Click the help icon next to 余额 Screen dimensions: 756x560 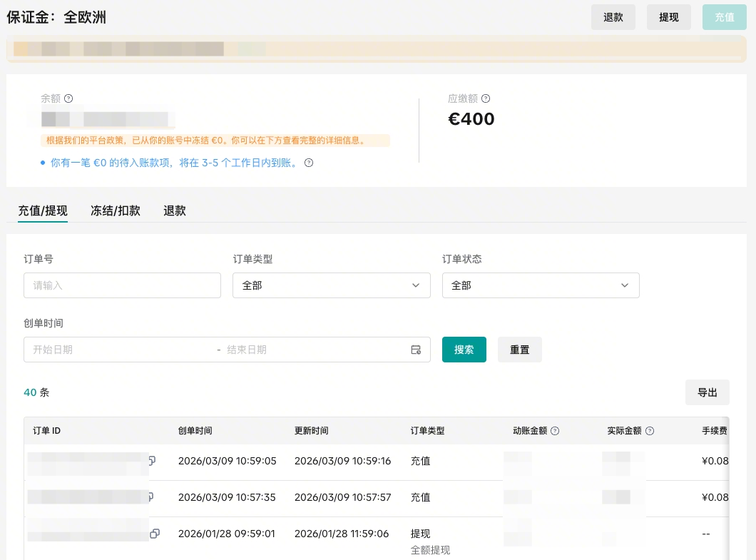(68, 99)
